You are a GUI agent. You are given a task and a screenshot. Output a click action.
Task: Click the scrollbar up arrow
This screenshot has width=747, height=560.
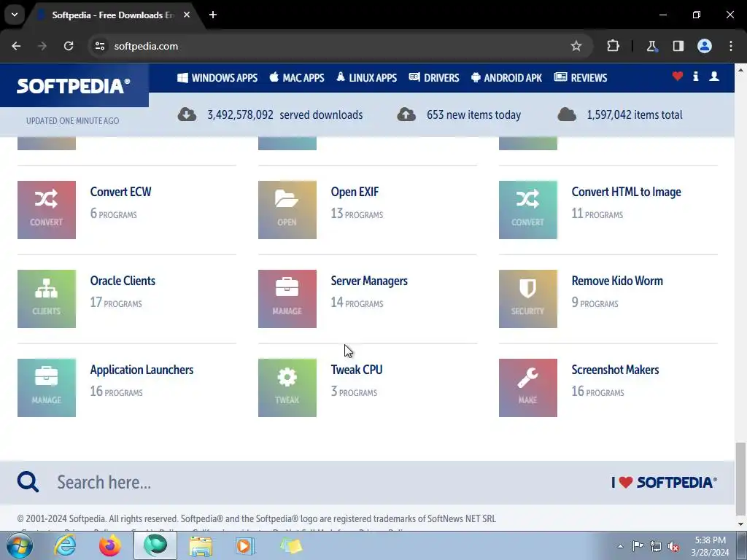pos(740,70)
